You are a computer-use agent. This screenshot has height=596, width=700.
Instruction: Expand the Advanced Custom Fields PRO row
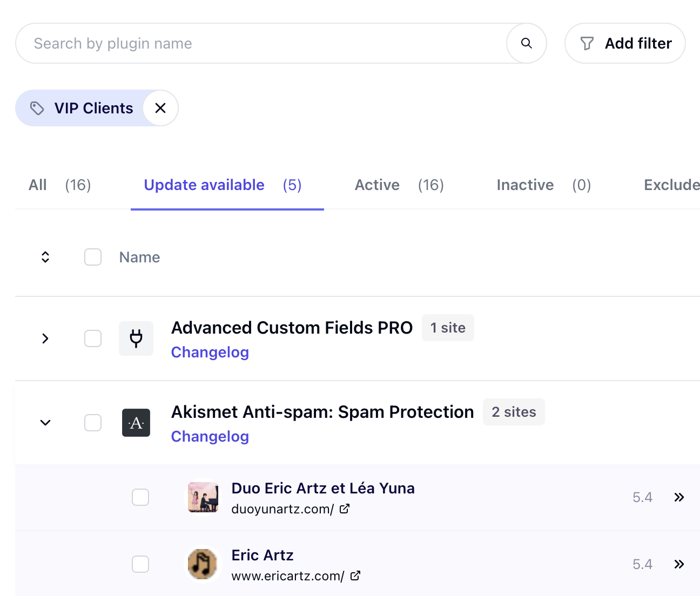[x=45, y=338]
